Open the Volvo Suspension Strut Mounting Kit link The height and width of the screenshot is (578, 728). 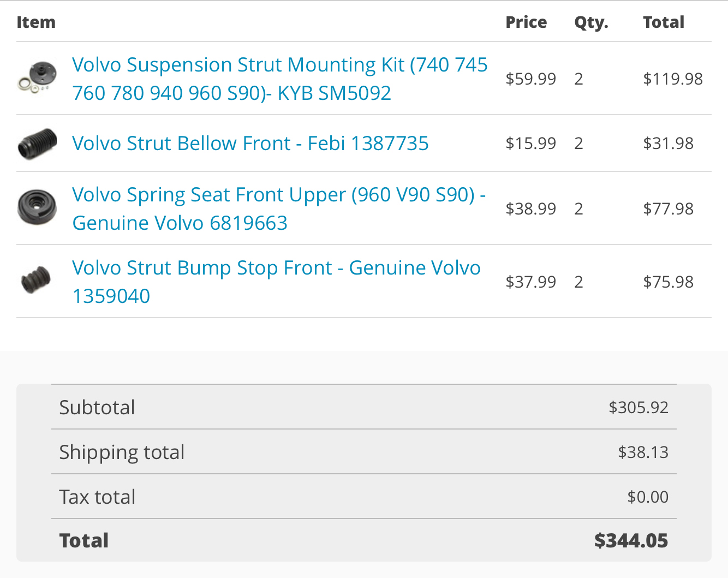coord(280,79)
